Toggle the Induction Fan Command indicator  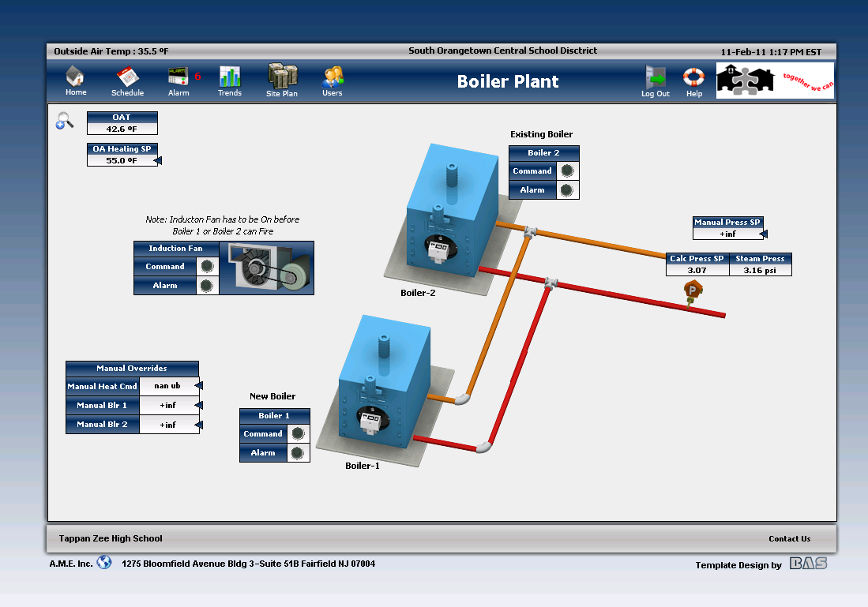click(207, 267)
